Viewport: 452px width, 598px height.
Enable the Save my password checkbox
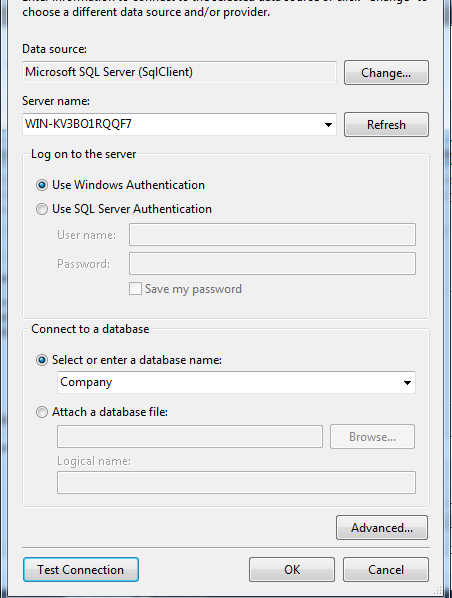pyautogui.click(x=135, y=289)
